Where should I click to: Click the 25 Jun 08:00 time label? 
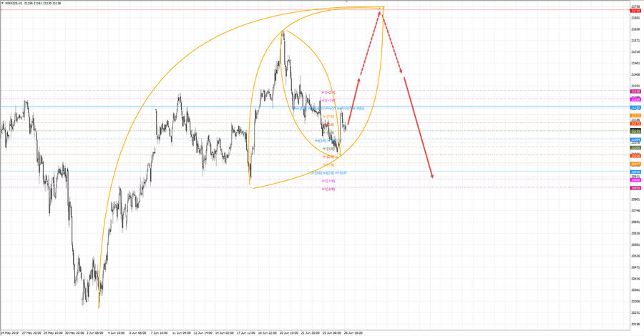click(331, 332)
